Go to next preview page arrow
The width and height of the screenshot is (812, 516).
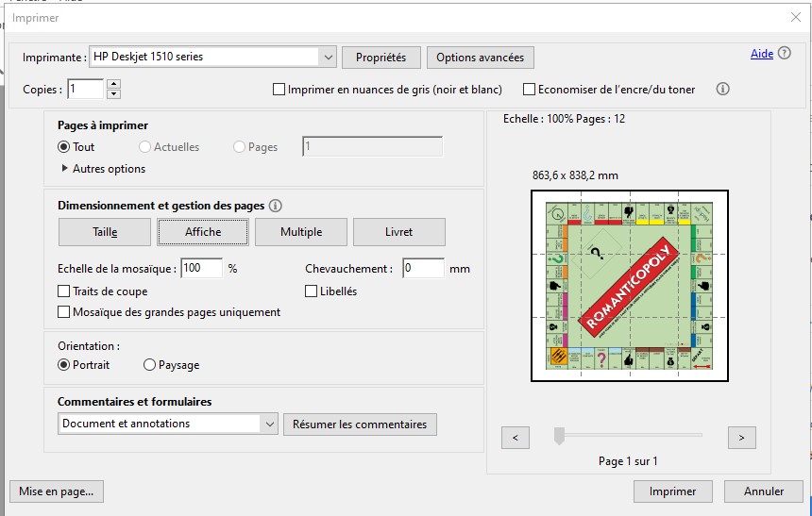tap(741, 438)
